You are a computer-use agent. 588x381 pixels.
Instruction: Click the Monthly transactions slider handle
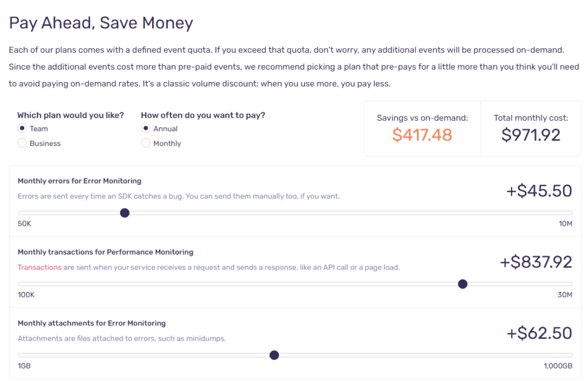[x=463, y=284]
